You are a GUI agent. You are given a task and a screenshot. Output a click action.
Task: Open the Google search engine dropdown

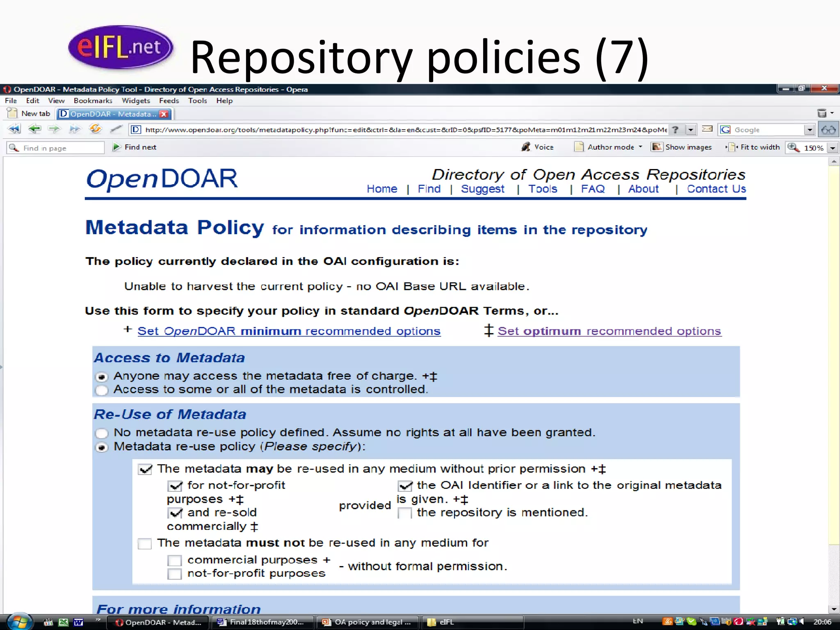[810, 130]
